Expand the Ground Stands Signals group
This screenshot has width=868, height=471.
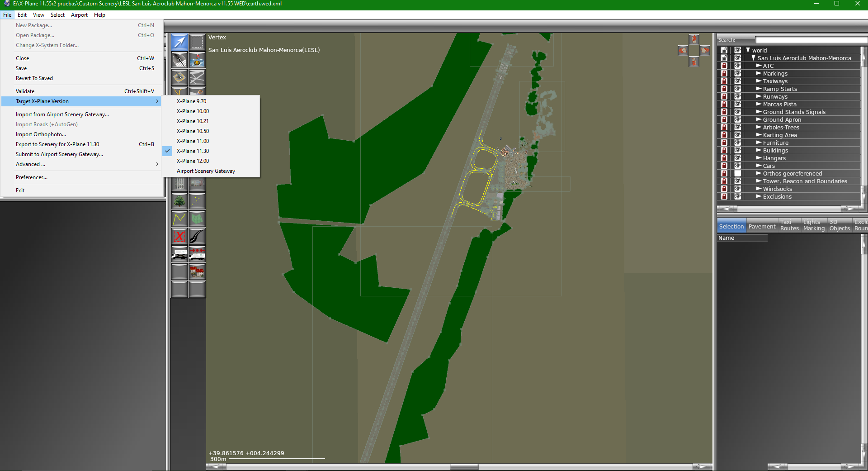pyautogui.click(x=759, y=112)
